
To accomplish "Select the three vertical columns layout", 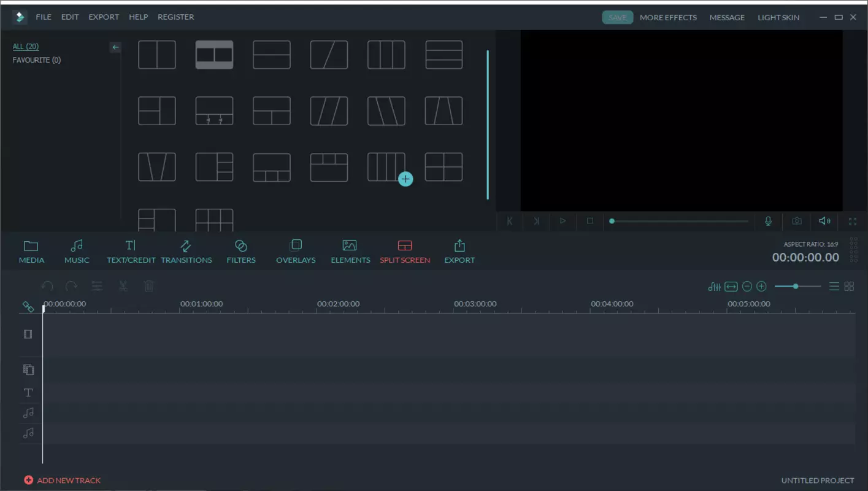I will (386, 55).
